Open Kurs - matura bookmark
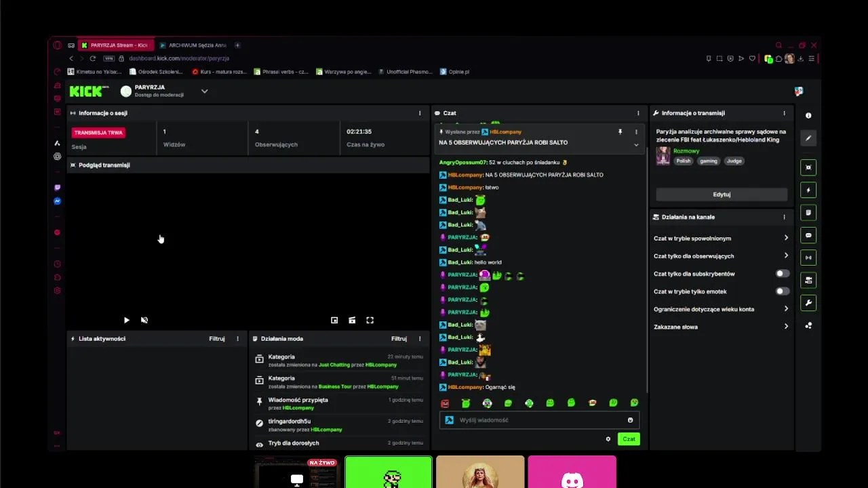 point(219,71)
